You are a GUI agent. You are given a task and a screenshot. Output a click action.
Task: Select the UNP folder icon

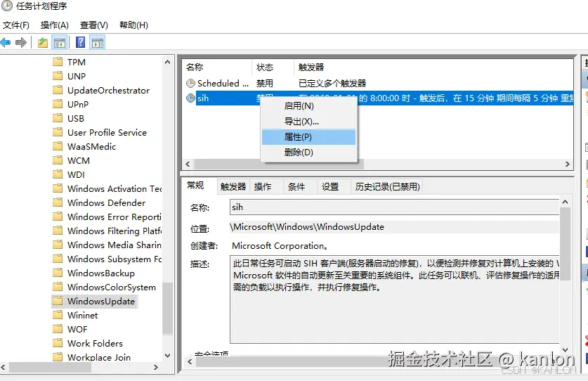[x=58, y=76]
